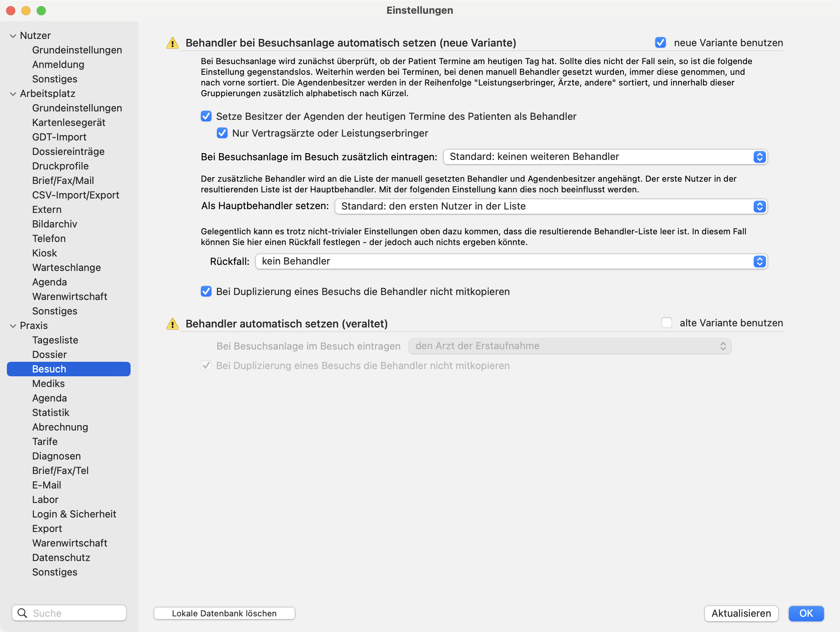Open Statistik settings
The height and width of the screenshot is (632, 840).
coord(51,413)
